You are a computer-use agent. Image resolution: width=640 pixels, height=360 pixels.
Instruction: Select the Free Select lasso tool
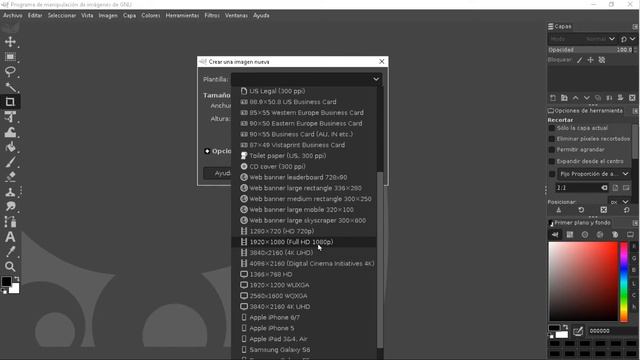[x=10, y=71]
